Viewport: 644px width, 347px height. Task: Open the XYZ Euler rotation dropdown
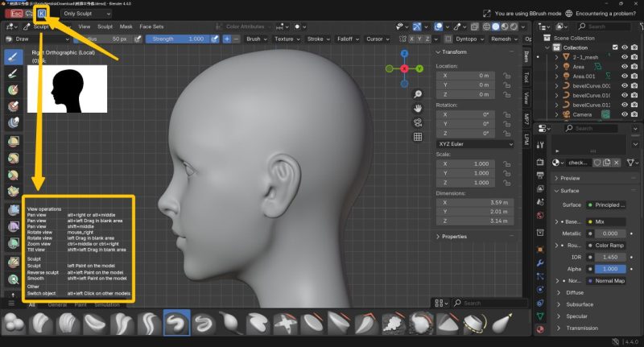475,143
